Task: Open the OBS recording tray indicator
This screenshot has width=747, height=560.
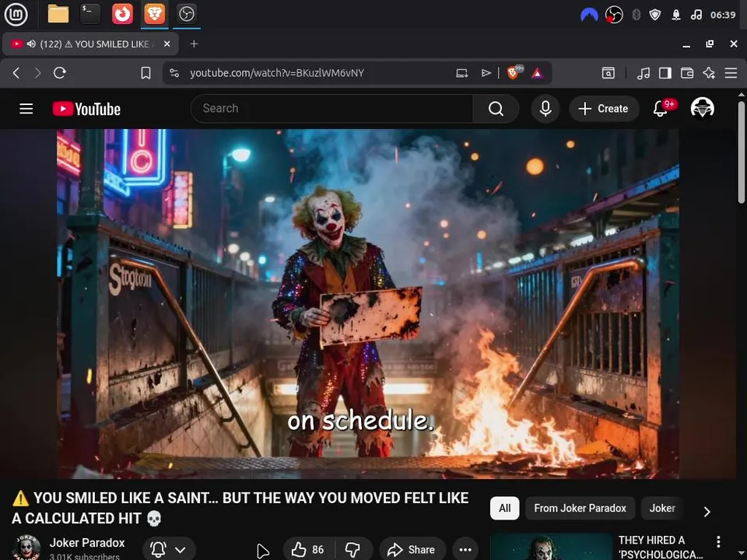Action: click(614, 15)
